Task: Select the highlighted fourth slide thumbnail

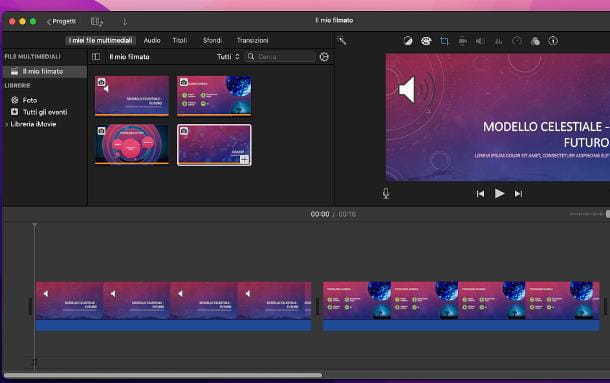Action: click(x=214, y=145)
